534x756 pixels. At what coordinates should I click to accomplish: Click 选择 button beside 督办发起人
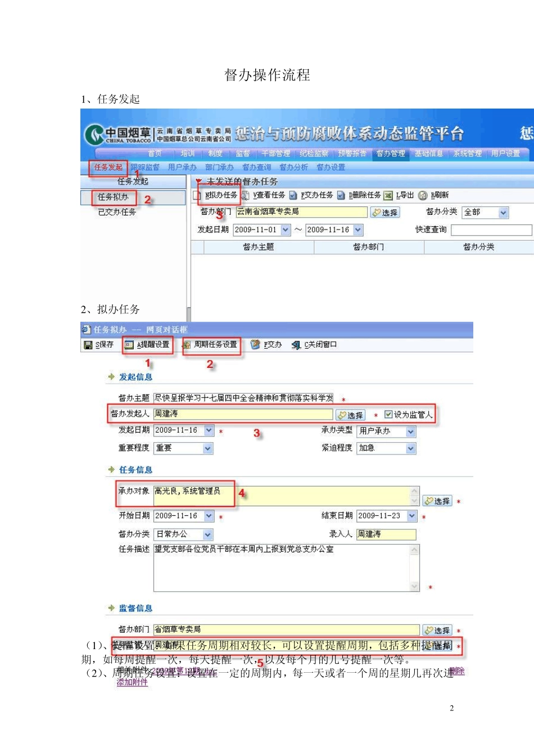click(350, 415)
